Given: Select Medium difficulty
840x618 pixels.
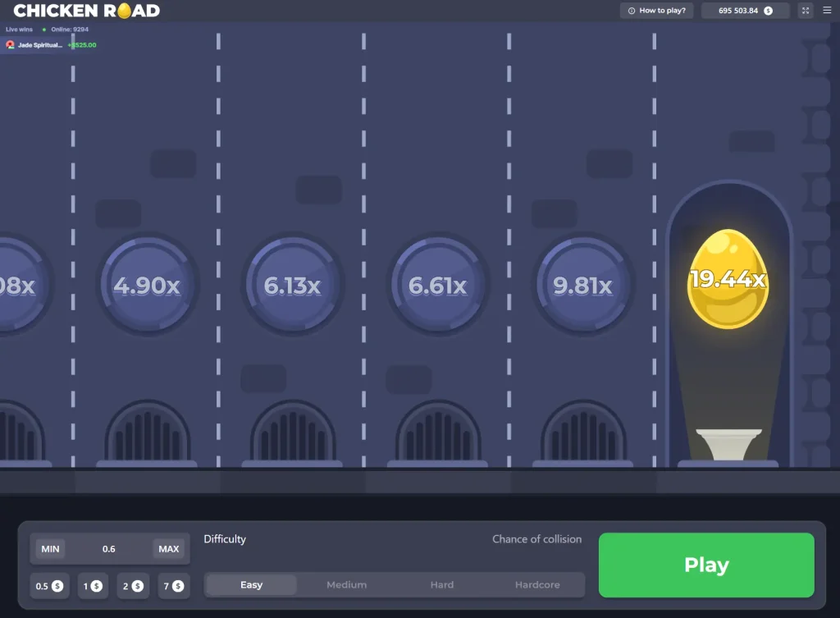Looking at the screenshot, I should point(347,585).
